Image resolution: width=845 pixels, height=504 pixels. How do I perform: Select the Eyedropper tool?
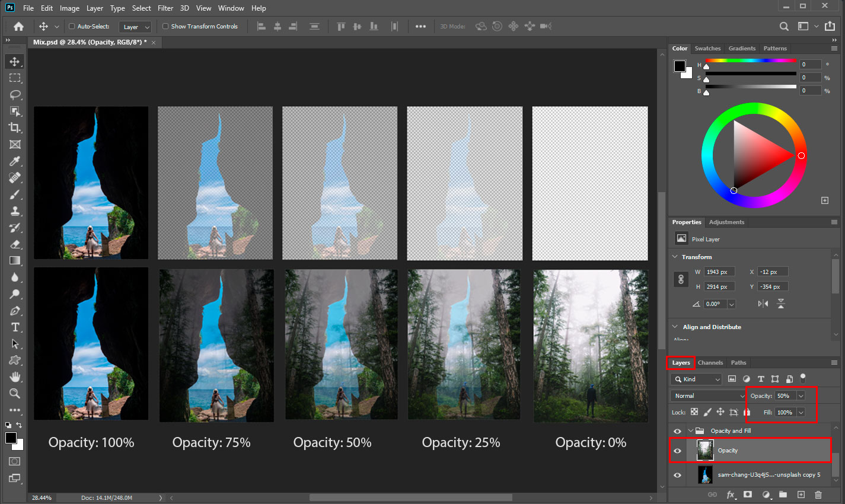[x=14, y=161]
